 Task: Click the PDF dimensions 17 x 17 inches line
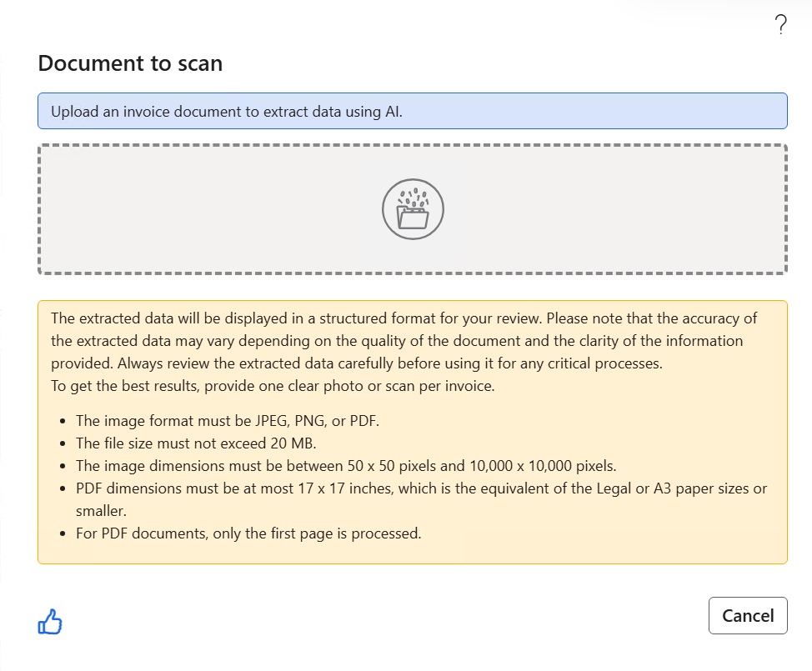[421, 499]
